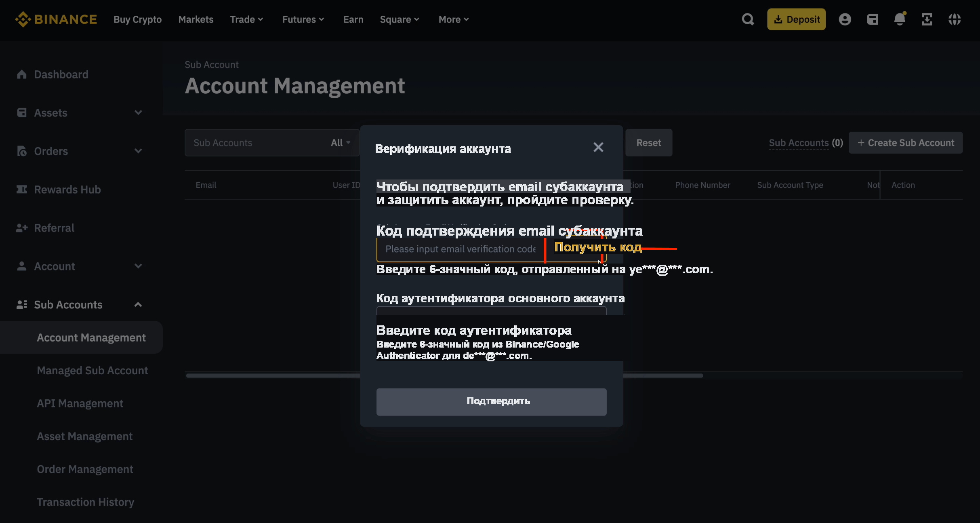Viewport: 980px width, 523px height.
Task: Collapse the Sub Accounts section chevron
Action: [x=138, y=305]
